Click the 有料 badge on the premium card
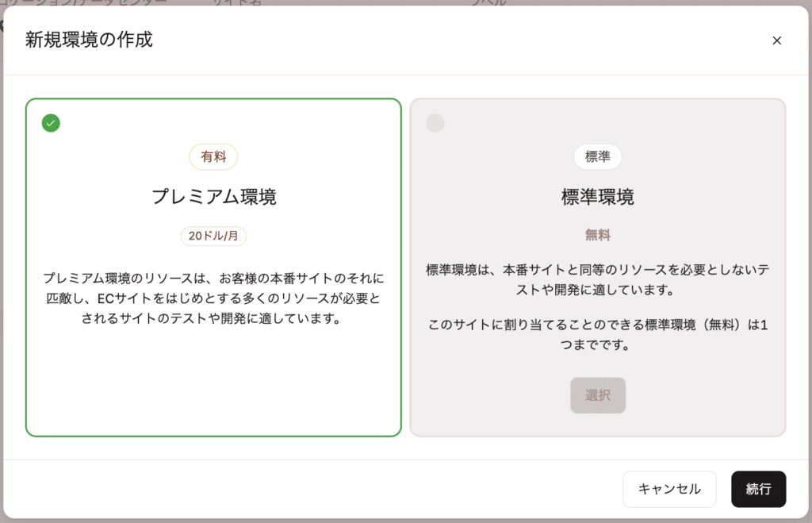The width and height of the screenshot is (812, 523). point(213,156)
